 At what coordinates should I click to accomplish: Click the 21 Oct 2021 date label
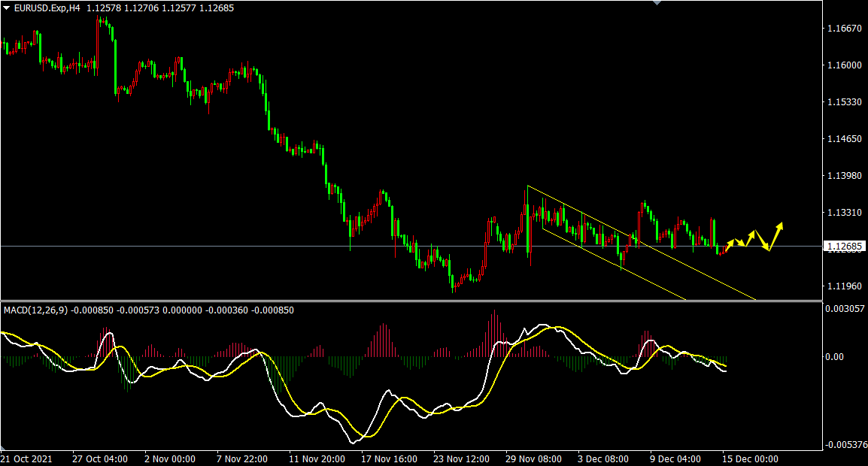pos(26,458)
